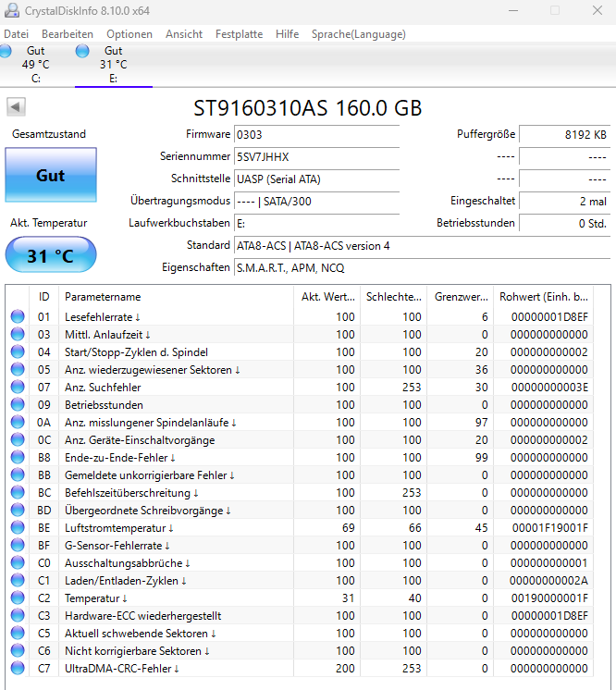Select the Hardware-ECC wiederhergestellt parameter name
This screenshot has height=690, width=616.
[143, 616]
